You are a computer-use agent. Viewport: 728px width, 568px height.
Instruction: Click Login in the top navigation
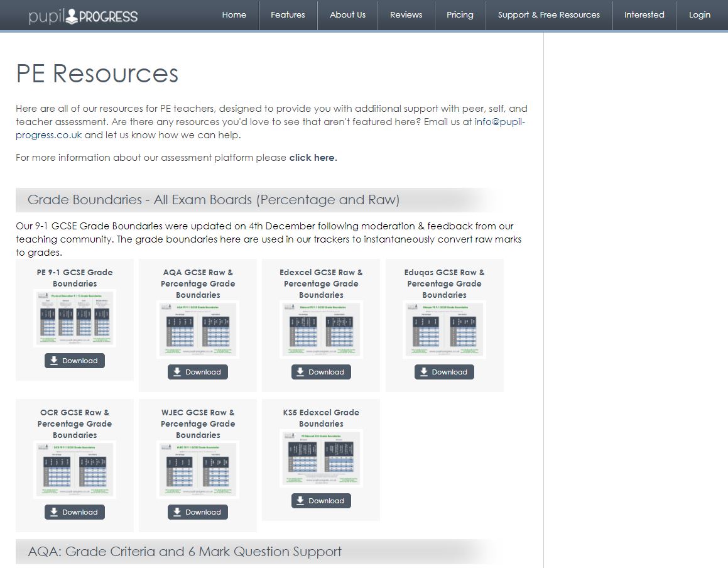coord(699,15)
